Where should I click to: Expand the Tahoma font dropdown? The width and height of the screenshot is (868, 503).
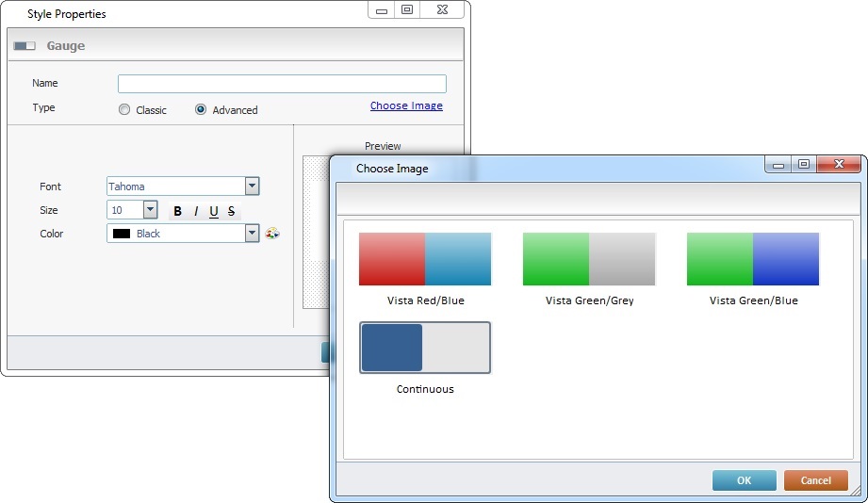click(x=252, y=187)
